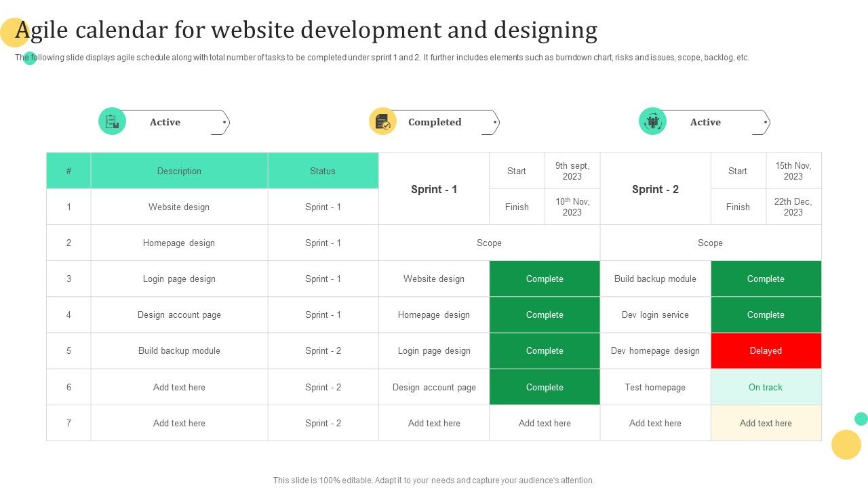
Task: Click the green Complete cell beside 'Dev login service'
Action: click(766, 314)
